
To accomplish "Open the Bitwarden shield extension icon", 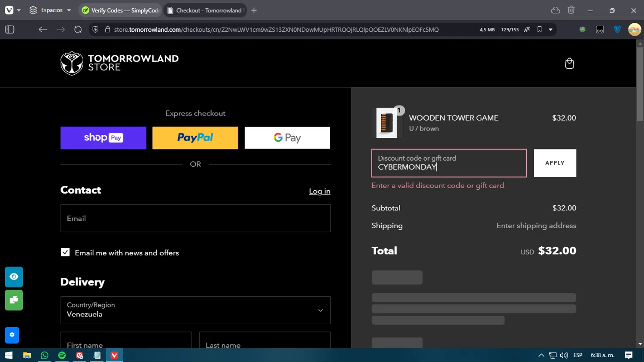I will 617,30.
